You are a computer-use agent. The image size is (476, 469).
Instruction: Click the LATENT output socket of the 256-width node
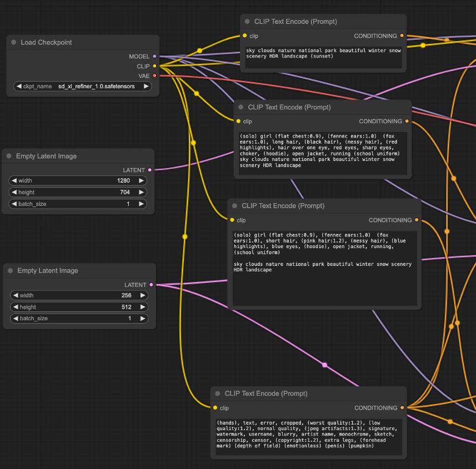[x=151, y=285]
